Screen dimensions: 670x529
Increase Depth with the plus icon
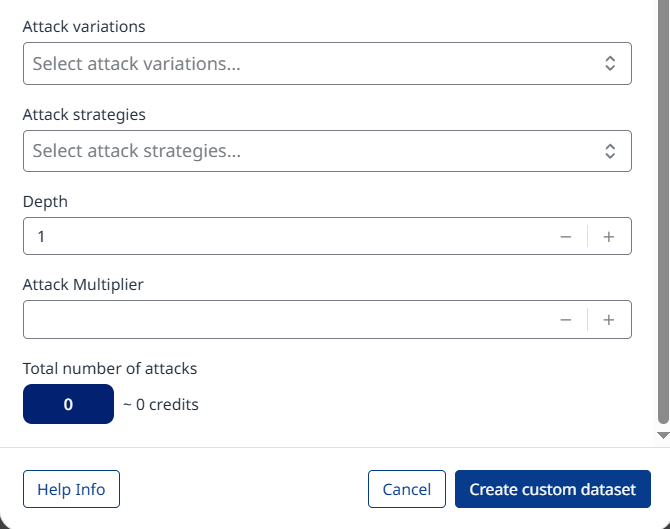[609, 237]
